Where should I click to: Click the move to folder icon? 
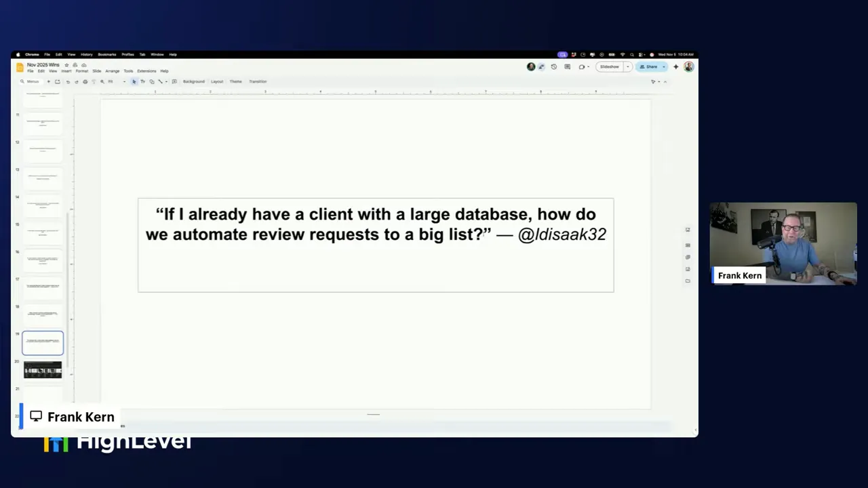click(75, 65)
